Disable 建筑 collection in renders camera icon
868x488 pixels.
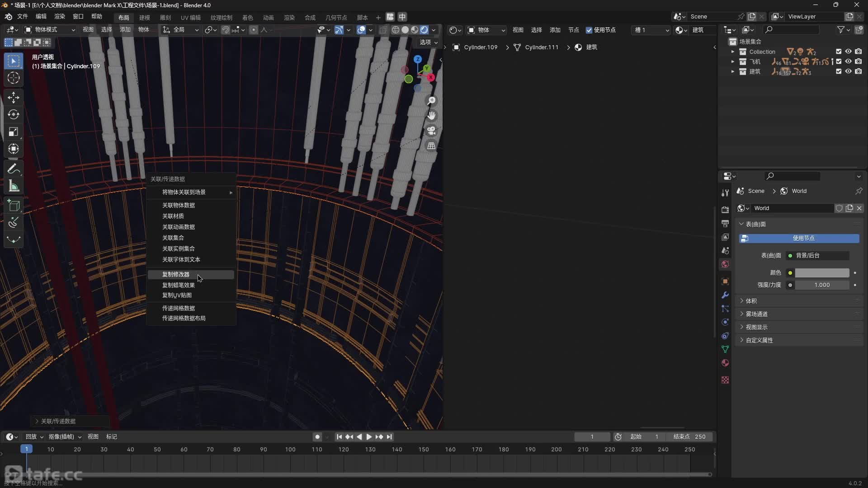[859, 71]
